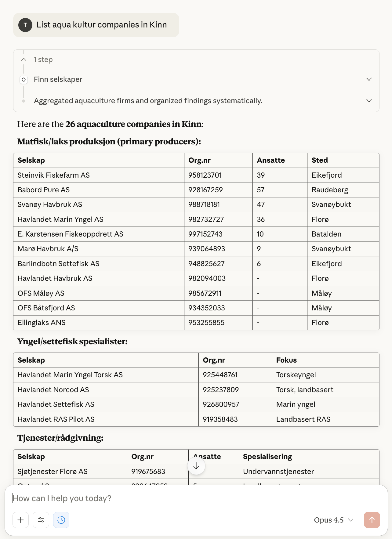Click the O step status icon beside Finn selskaper
The height and width of the screenshot is (539, 392).
[24, 80]
